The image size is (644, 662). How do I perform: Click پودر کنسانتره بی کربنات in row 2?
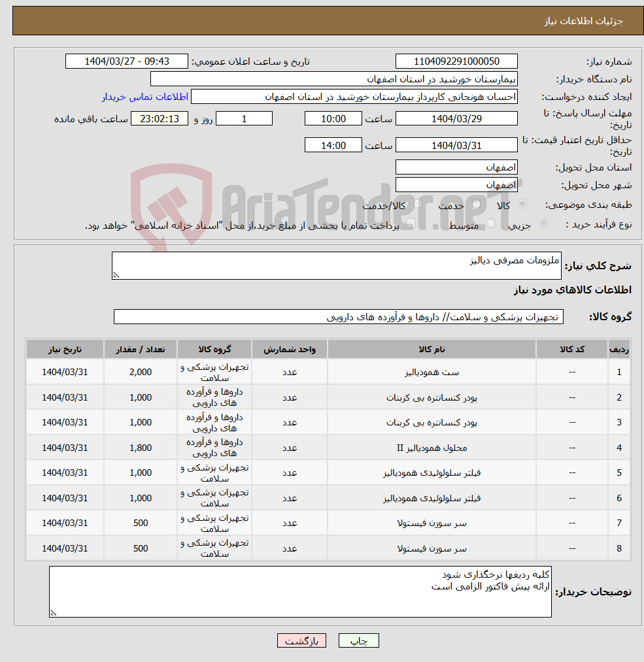point(432,398)
